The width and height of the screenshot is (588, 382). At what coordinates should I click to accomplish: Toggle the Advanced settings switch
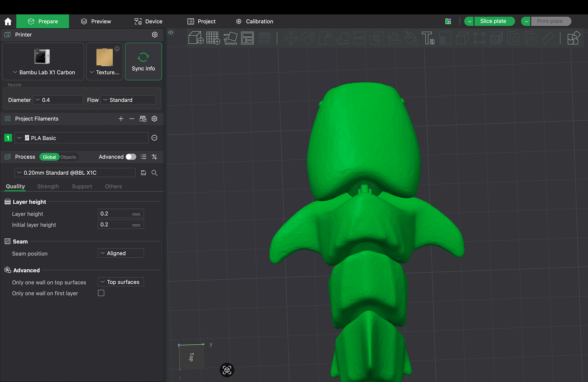coord(131,157)
